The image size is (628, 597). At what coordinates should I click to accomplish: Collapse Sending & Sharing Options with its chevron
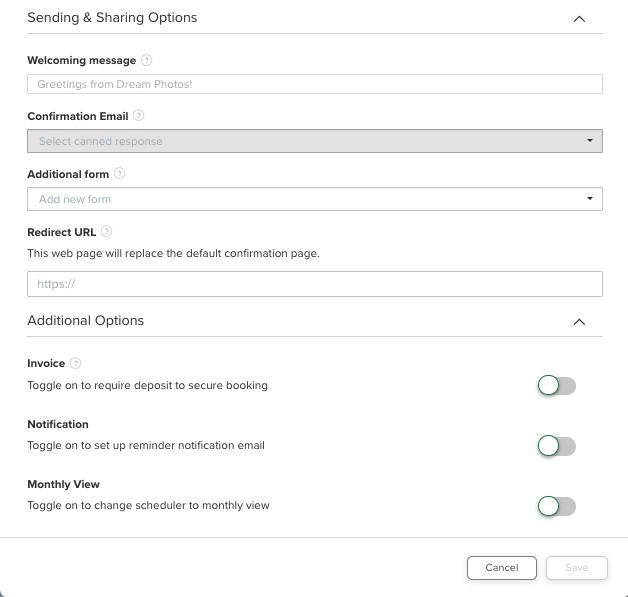click(x=578, y=18)
